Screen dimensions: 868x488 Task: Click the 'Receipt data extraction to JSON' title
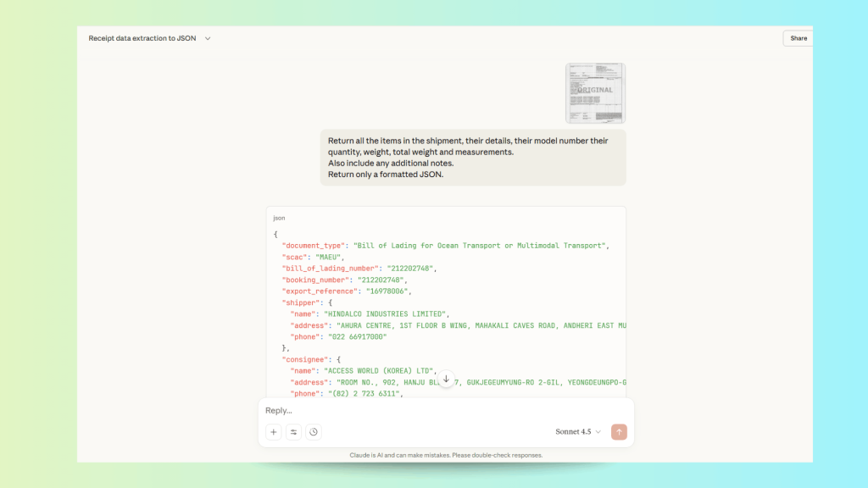[142, 38]
